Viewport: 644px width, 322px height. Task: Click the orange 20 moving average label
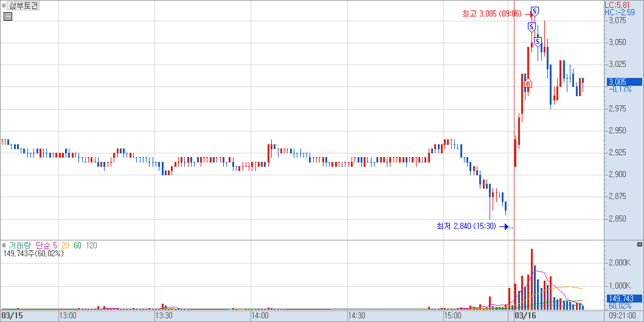click(65, 245)
